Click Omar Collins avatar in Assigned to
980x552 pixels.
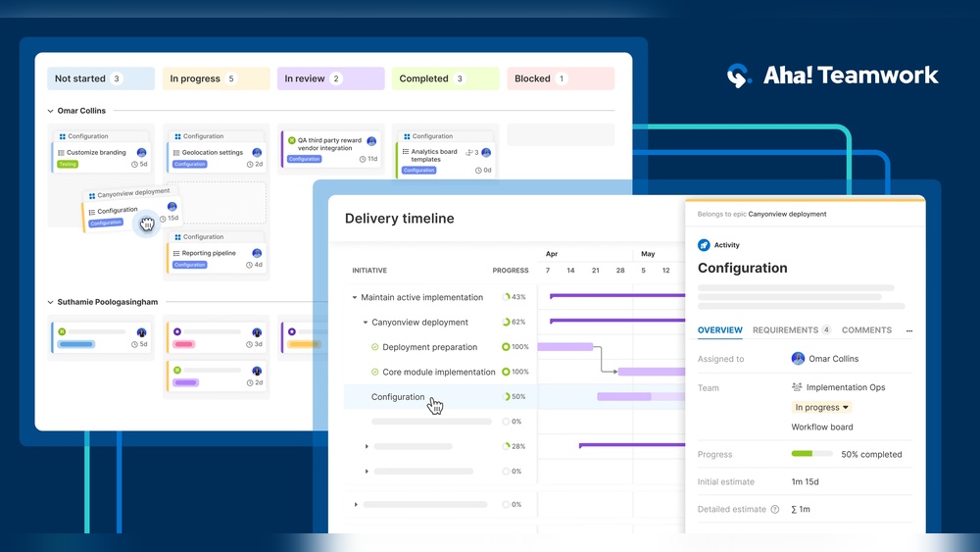pos(798,359)
